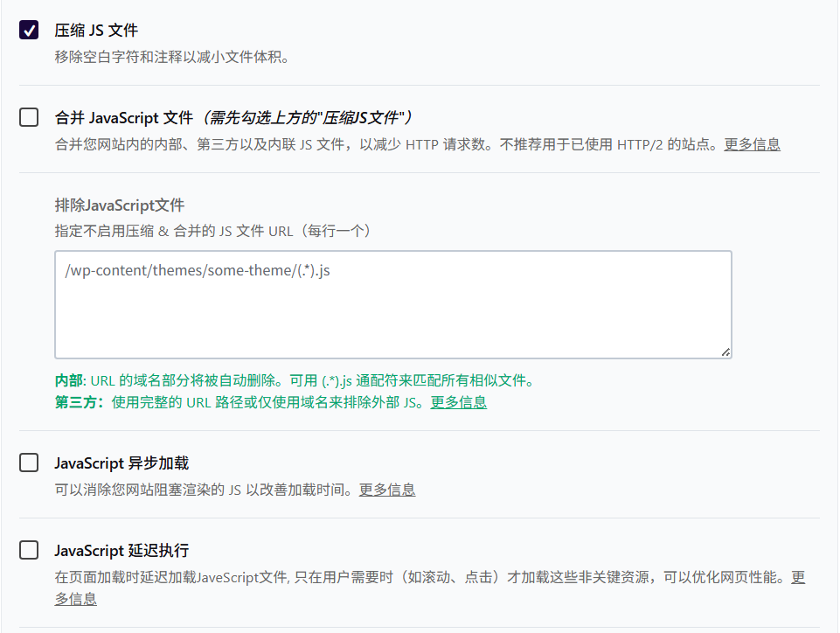Grab the textarea resize handle corner
This screenshot has width=840, height=633.
(725, 351)
